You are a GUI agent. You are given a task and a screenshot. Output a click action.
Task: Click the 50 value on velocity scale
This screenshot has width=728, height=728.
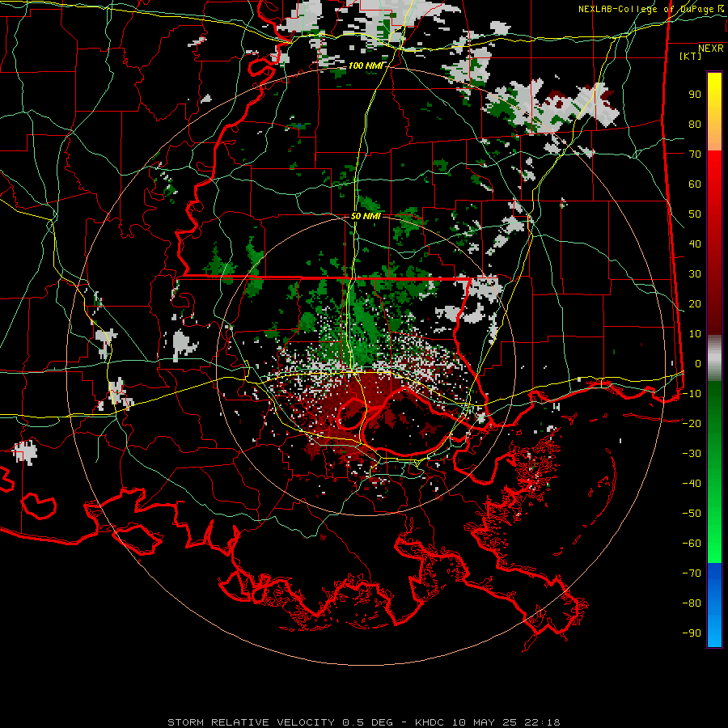point(695,214)
